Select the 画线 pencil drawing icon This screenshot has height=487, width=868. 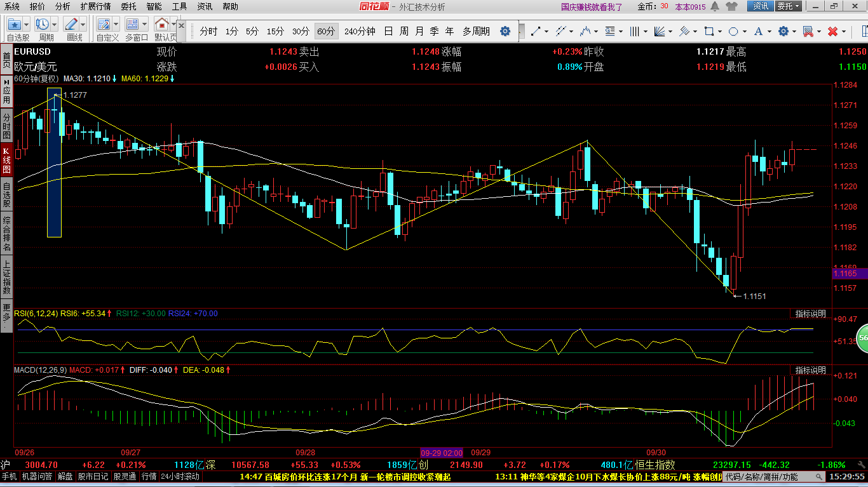pos(71,24)
